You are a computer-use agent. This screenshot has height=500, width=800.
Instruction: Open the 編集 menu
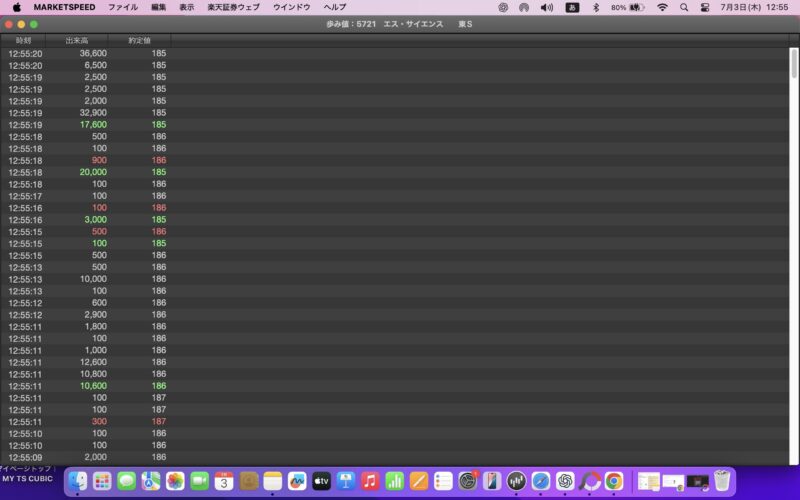[159, 7]
